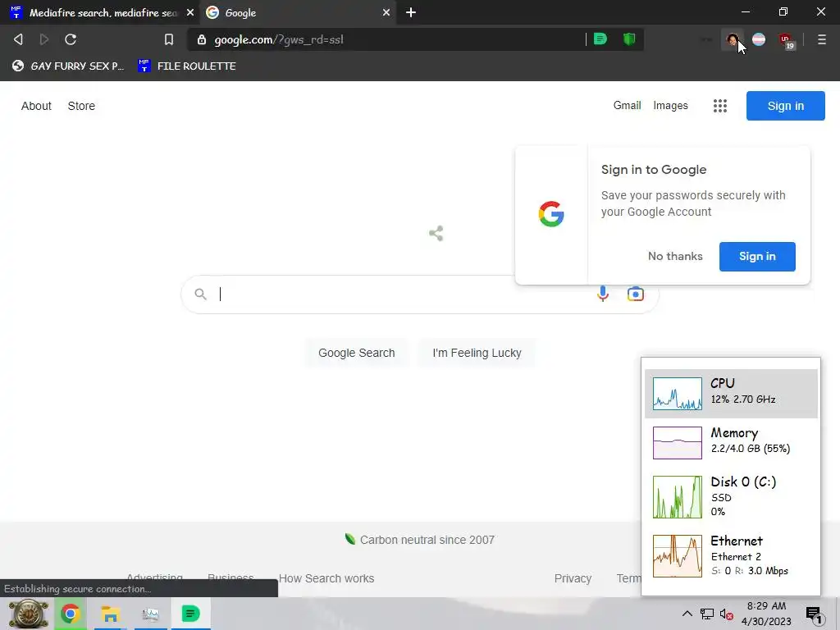Screen dimensions: 840x630
Task: Open File Explorer from the taskbar
Action: coord(111,614)
